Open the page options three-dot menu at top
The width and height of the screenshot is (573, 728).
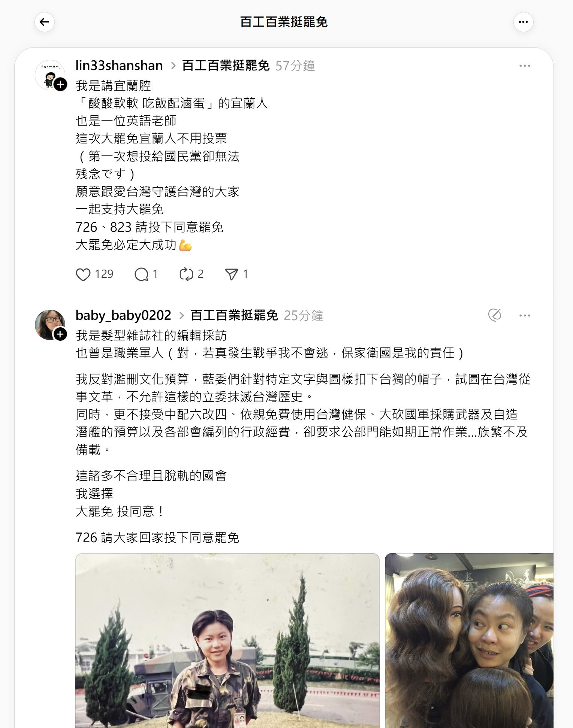pyautogui.click(x=523, y=22)
